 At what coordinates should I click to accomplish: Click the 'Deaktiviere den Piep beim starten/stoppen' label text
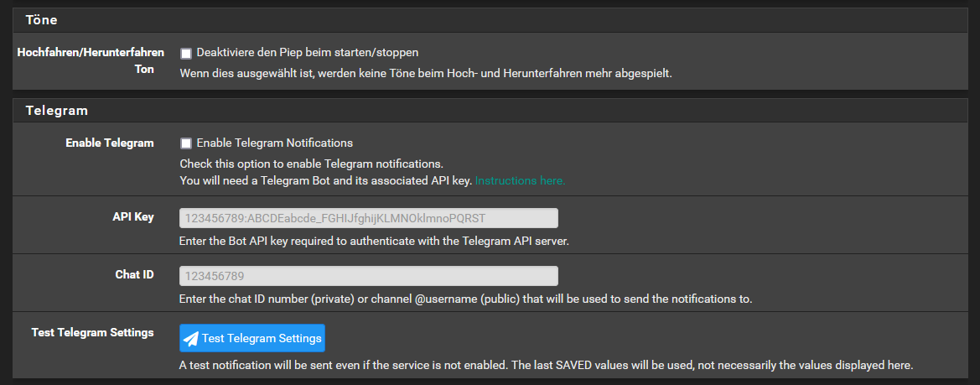[307, 53]
